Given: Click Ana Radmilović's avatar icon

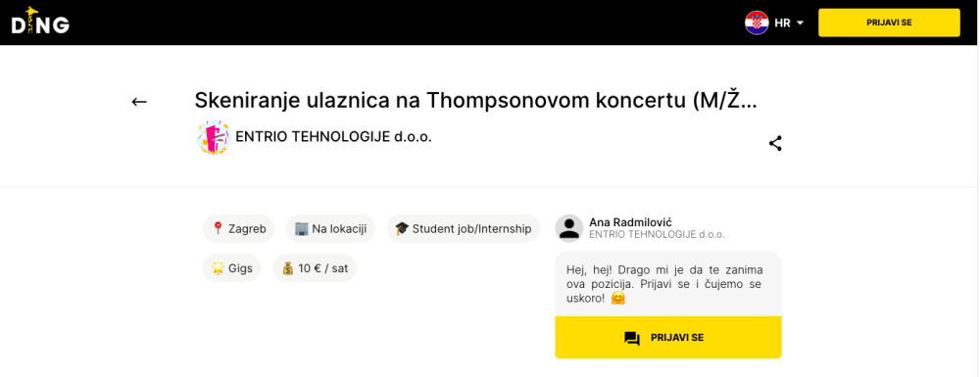Looking at the screenshot, I should pos(568,228).
